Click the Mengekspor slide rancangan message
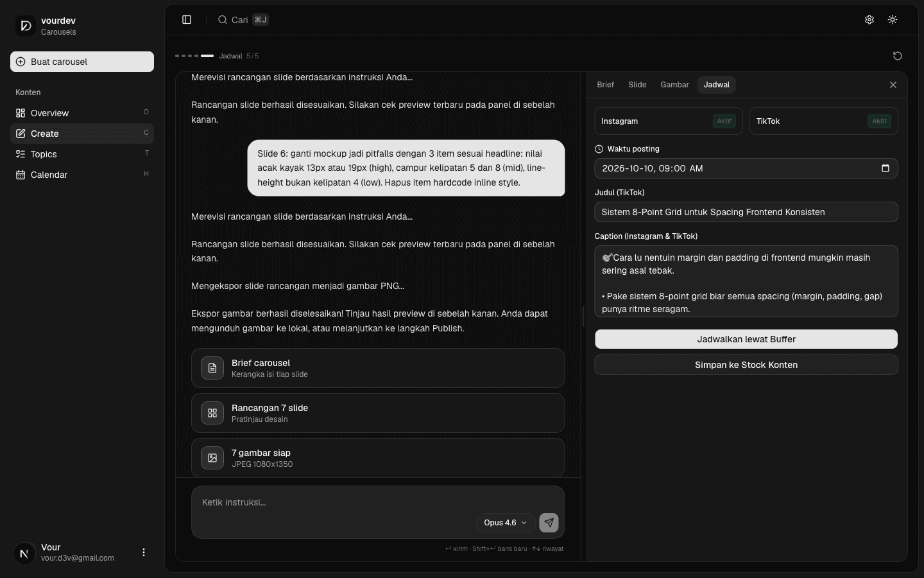 [298, 286]
